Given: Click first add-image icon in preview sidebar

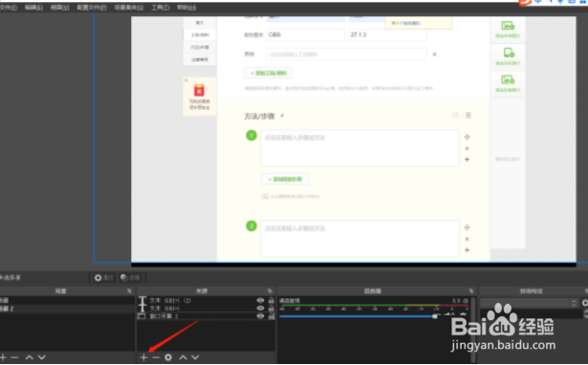Looking at the screenshot, I should tap(508, 26).
